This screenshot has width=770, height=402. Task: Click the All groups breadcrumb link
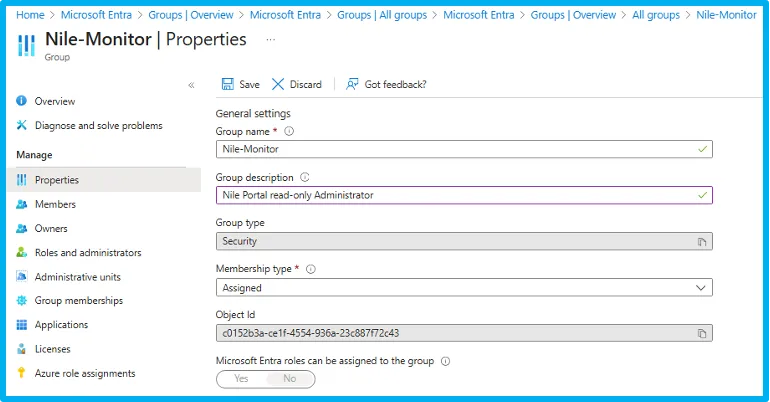(656, 15)
